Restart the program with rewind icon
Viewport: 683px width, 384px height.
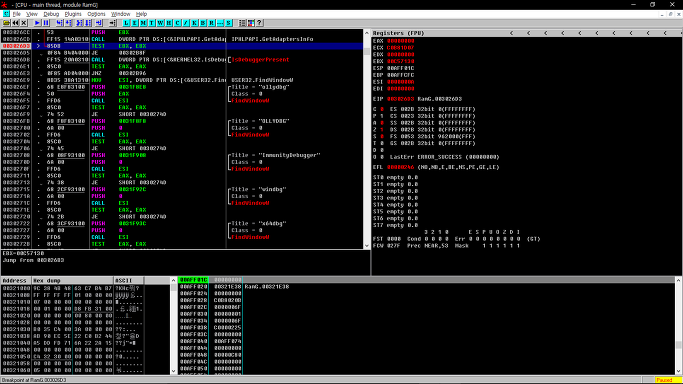[15, 23]
